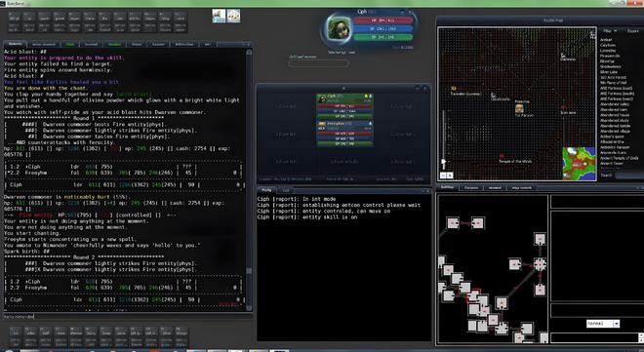Viewport: 644px width, 352px height.
Task: Click Ciph's party member card
Action: [x=344, y=107]
